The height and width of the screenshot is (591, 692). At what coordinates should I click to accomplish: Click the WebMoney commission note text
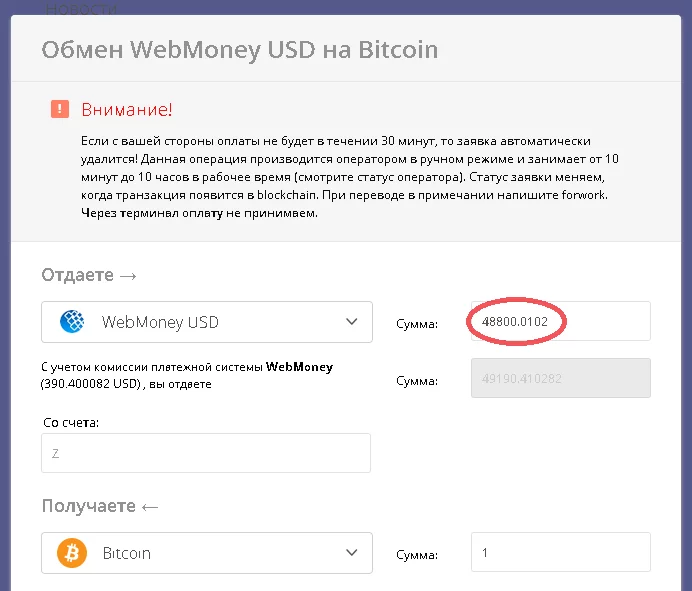coord(187,375)
